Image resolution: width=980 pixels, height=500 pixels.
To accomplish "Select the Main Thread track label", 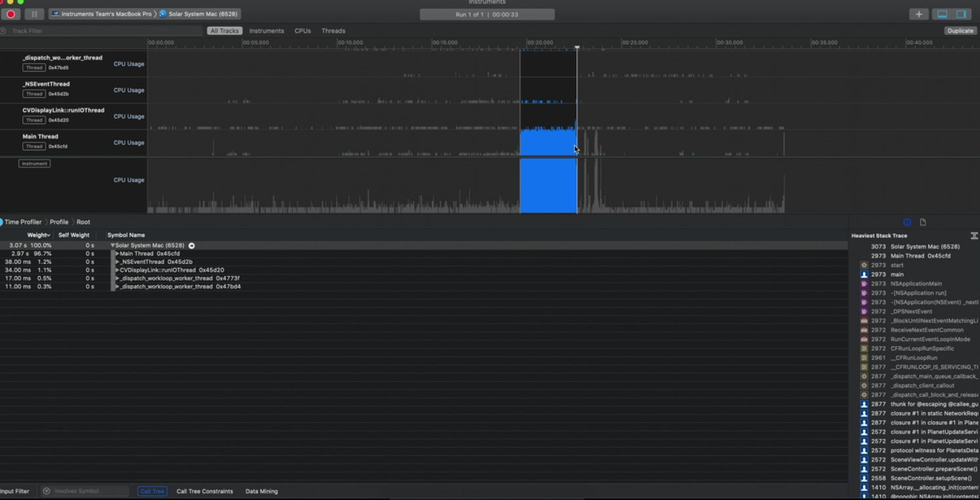I will [41, 136].
